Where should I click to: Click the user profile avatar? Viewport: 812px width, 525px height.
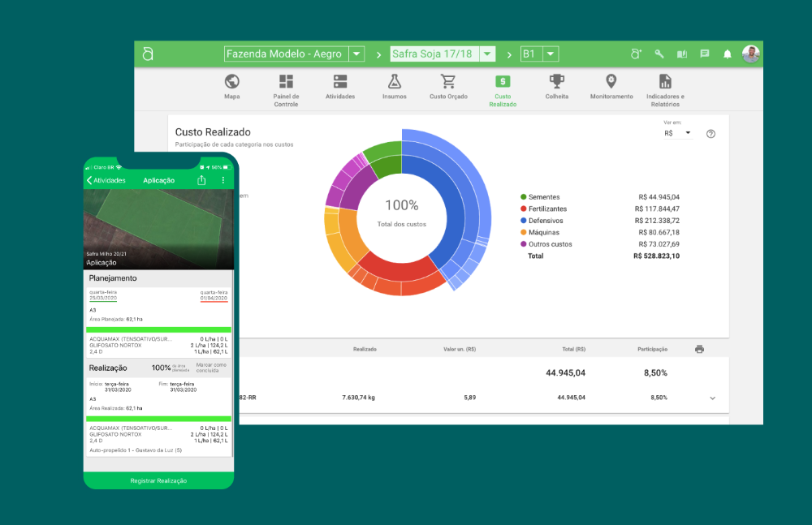click(751, 54)
